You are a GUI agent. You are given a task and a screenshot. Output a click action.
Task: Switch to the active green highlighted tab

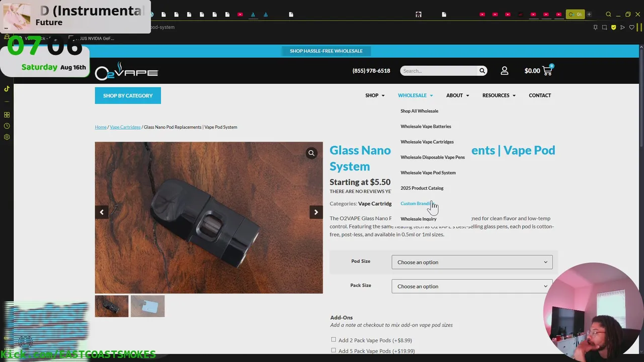point(575,14)
